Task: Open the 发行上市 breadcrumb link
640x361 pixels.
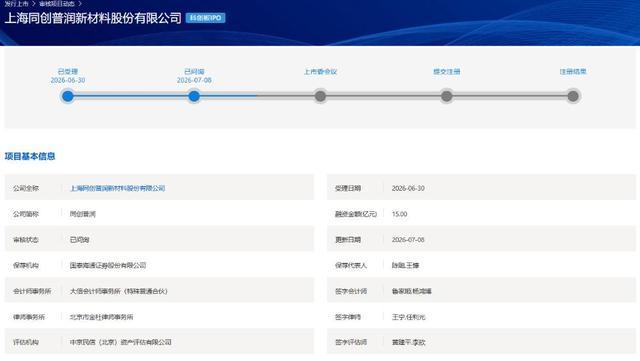Action: [x=16, y=3]
